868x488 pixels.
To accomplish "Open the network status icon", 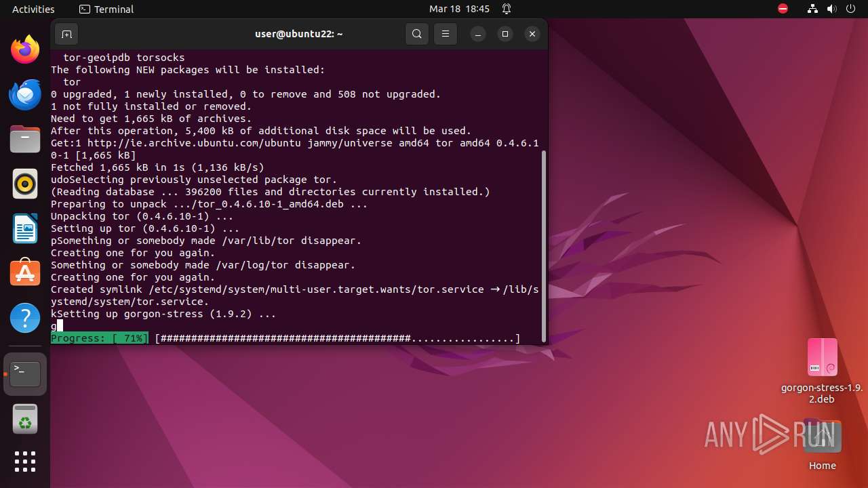I will 813,9.
